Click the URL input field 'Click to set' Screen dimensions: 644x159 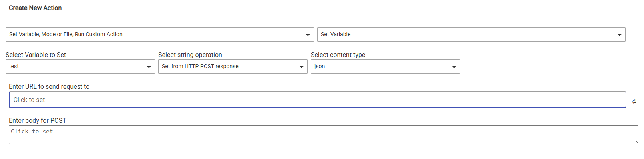coord(318,100)
